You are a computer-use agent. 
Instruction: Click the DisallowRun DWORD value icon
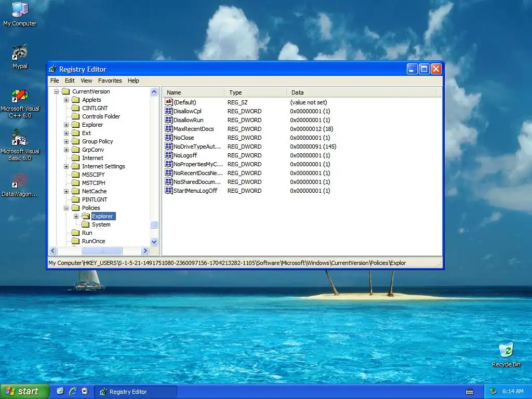point(169,120)
